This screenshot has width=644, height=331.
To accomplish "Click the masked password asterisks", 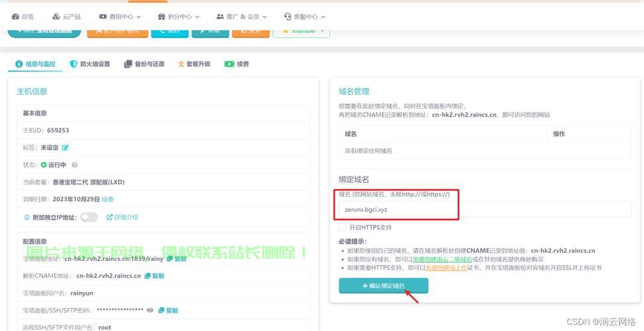I will (120, 310).
